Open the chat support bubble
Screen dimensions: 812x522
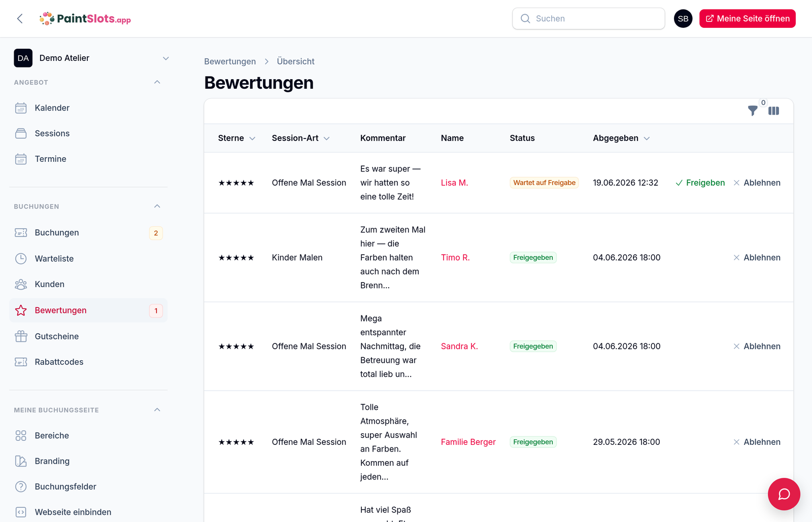pyautogui.click(x=784, y=494)
